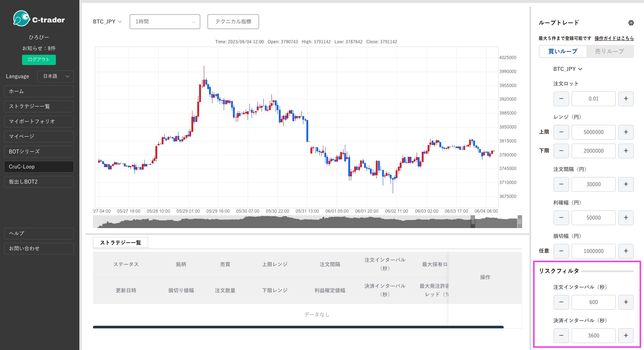The image size is (644, 350).
Task: Increase 利確幅 with the plus button
Action: (x=626, y=217)
